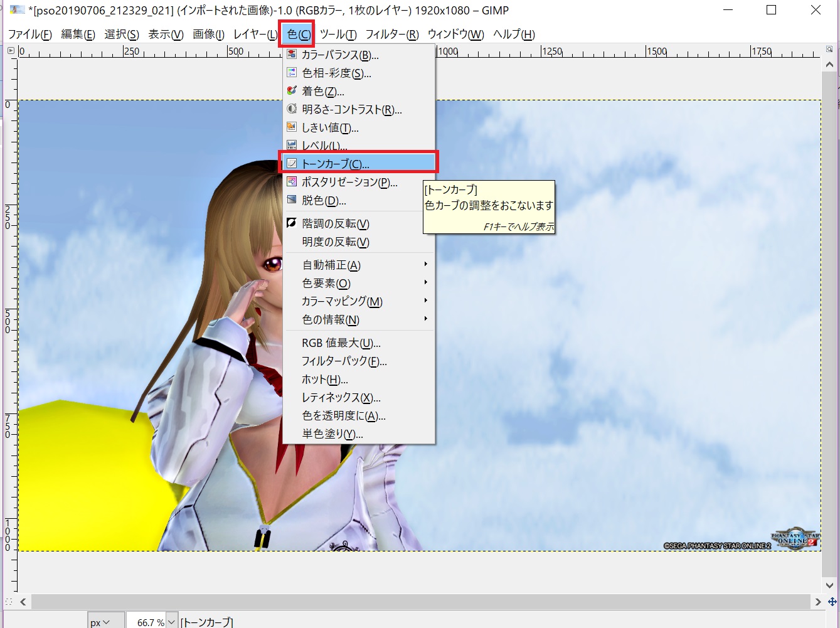
Task: Expand the カラーマッピング(M) submenu
Action: coord(425,301)
